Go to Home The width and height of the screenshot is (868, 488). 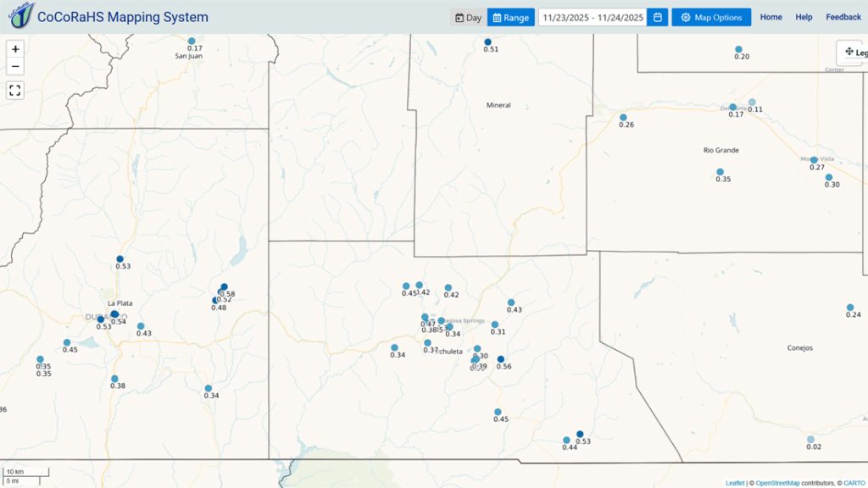click(771, 17)
